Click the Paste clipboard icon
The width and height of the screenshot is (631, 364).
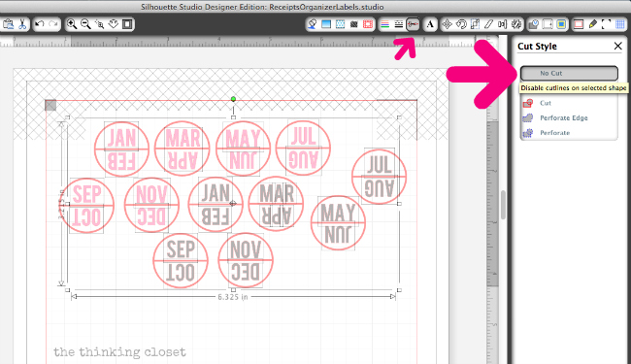pos(8,24)
